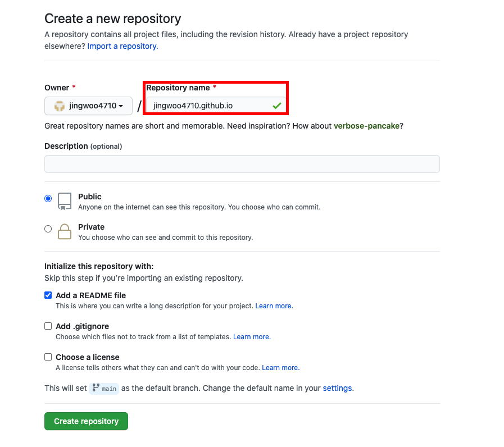Click the Import a repository link

click(x=123, y=46)
